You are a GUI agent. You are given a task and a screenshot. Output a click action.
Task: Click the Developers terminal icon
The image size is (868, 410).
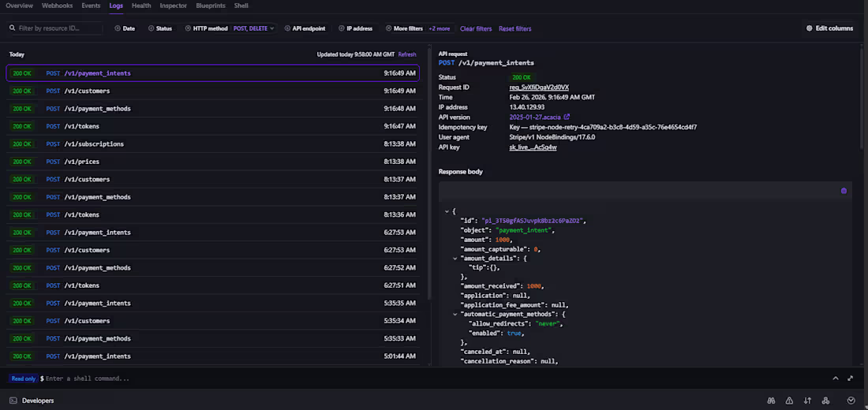pyautogui.click(x=13, y=401)
